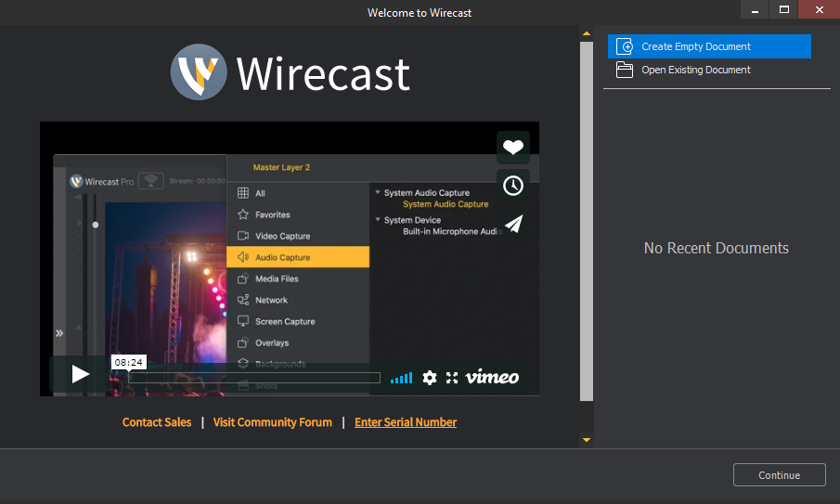Click the Audio Capture speaker icon
Image resolution: width=840 pixels, height=504 pixels.
click(243, 257)
